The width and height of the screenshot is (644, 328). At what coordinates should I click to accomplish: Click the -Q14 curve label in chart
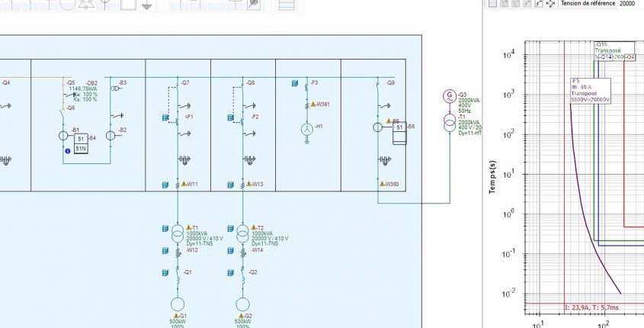tap(606, 56)
